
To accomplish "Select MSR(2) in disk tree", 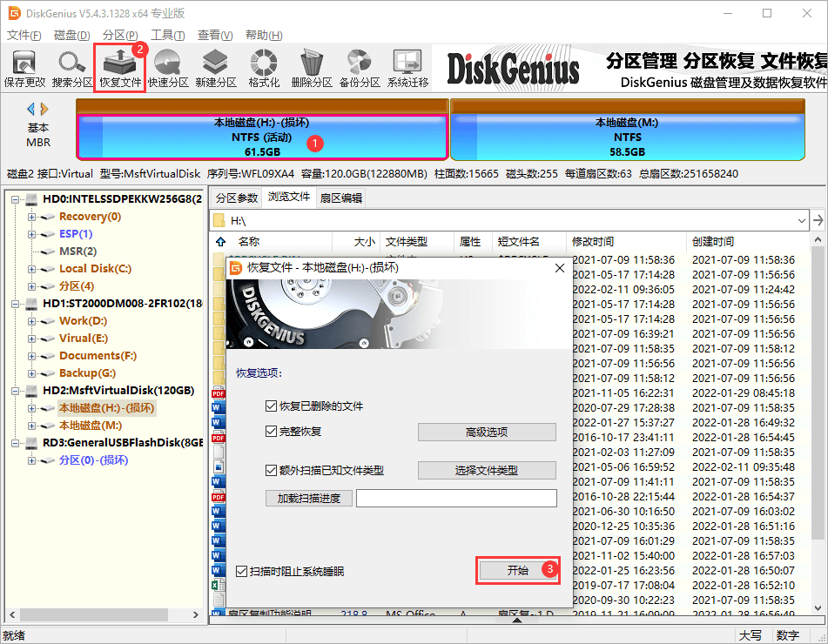I will click(x=77, y=252).
